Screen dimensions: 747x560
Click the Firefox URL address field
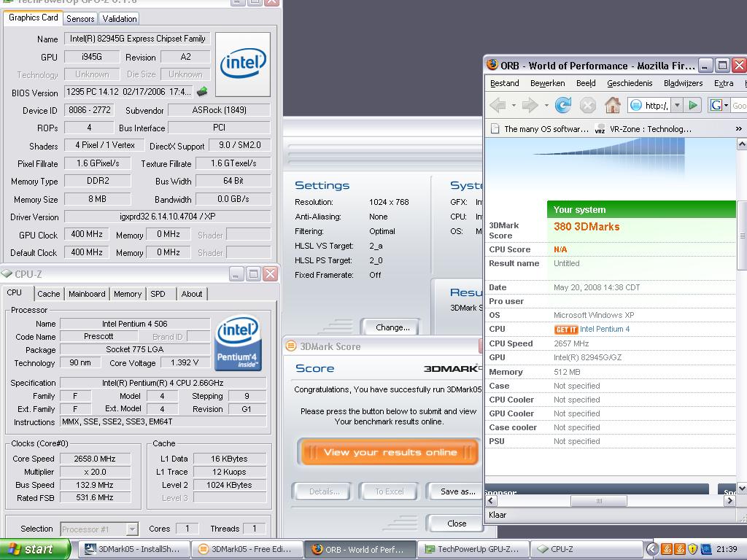(650, 105)
